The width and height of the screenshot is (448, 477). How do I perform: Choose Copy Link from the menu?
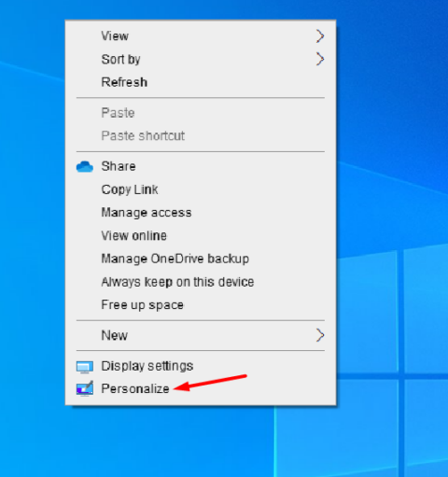(x=201, y=189)
